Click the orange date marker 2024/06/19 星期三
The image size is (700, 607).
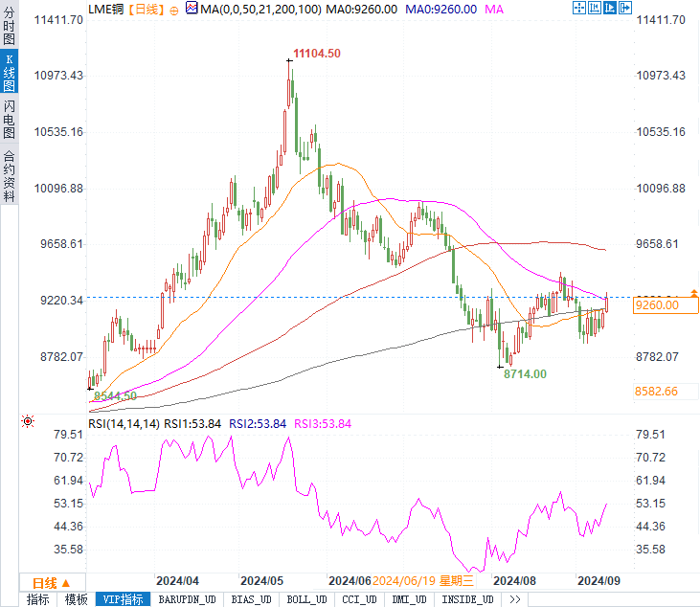coord(423,580)
